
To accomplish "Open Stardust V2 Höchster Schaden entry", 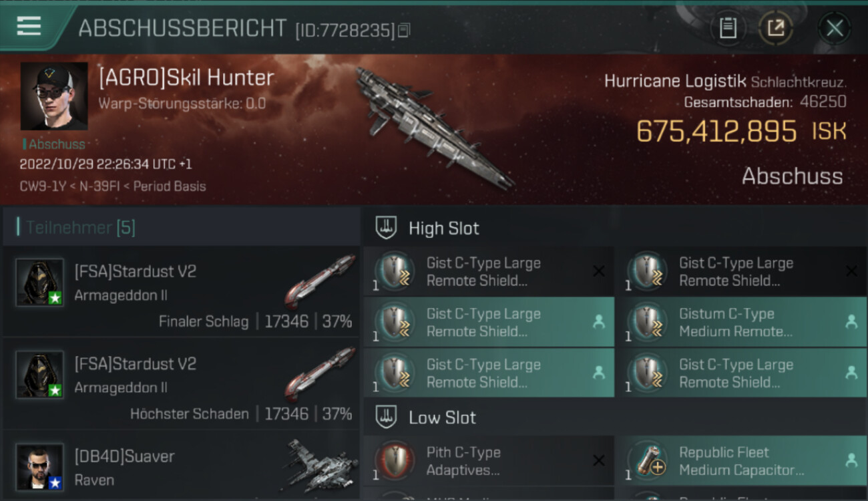I will point(182,383).
